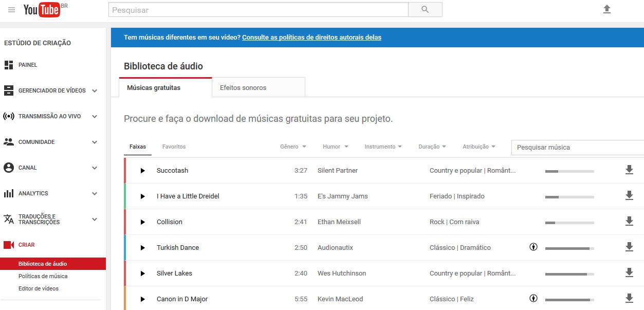644x310 pixels.
Task: Open the Duração filter dropdown
Action: [432, 147]
